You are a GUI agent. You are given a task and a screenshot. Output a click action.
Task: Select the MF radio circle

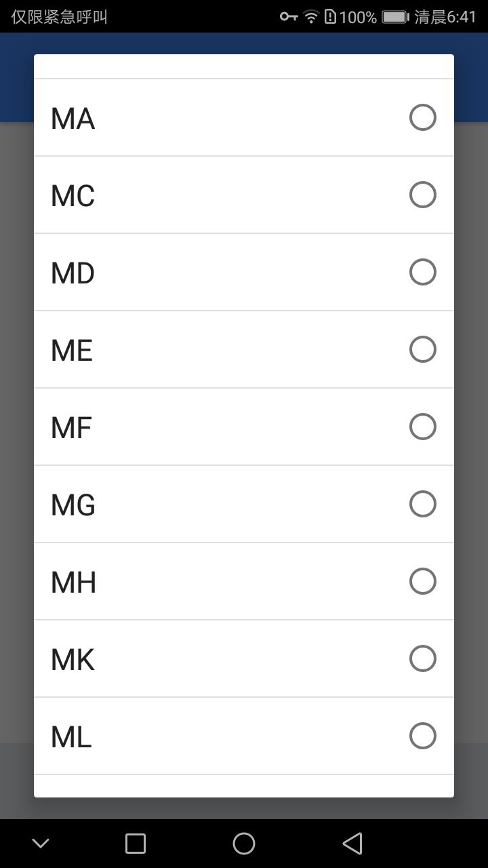pyautogui.click(x=423, y=427)
